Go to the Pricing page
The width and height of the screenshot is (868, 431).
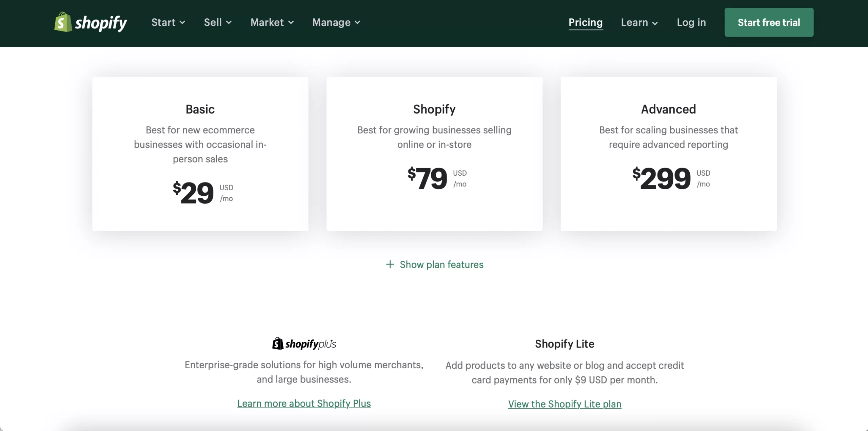click(586, 22)
